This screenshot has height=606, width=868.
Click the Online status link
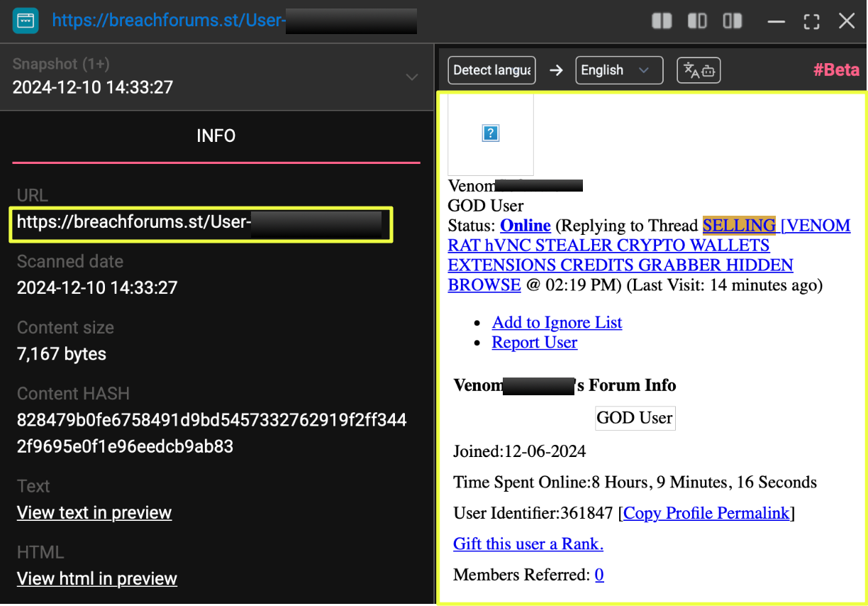click(525, 226)
